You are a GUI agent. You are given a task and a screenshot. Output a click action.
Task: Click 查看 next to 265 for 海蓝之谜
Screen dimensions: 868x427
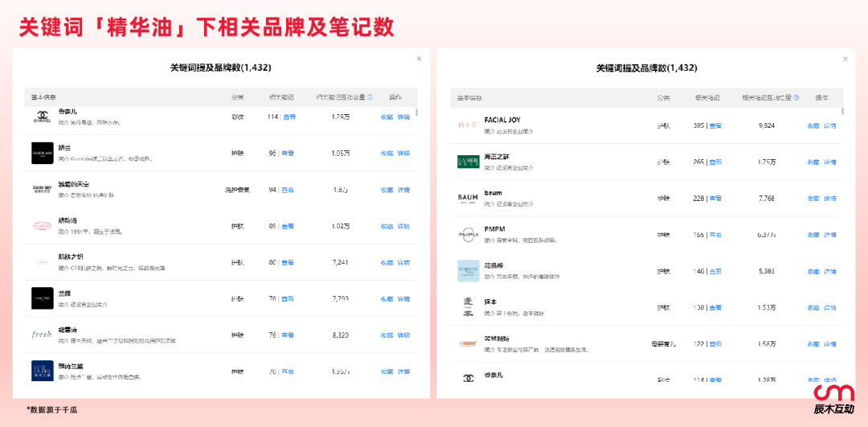click(716, 162)
